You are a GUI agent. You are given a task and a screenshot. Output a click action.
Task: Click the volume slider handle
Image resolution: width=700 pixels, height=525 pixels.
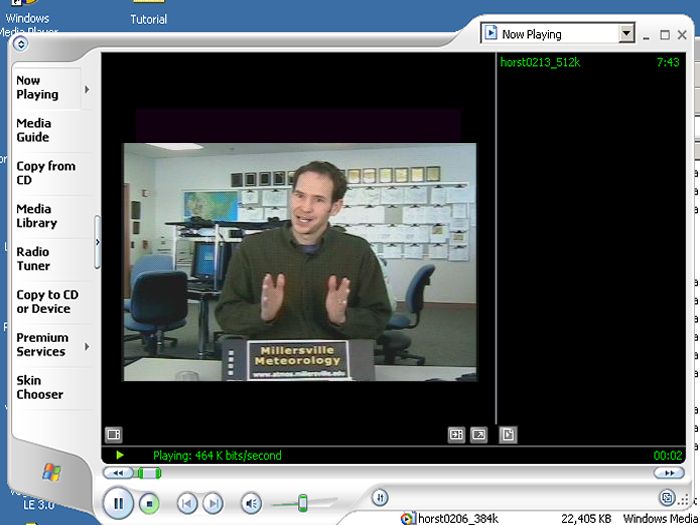[x=303, y=503]
